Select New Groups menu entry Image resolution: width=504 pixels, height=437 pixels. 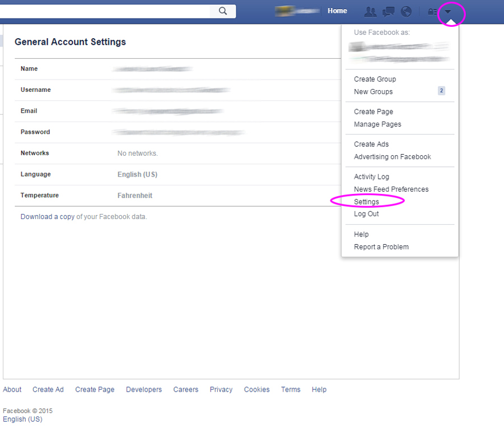[x=373, y=92]
